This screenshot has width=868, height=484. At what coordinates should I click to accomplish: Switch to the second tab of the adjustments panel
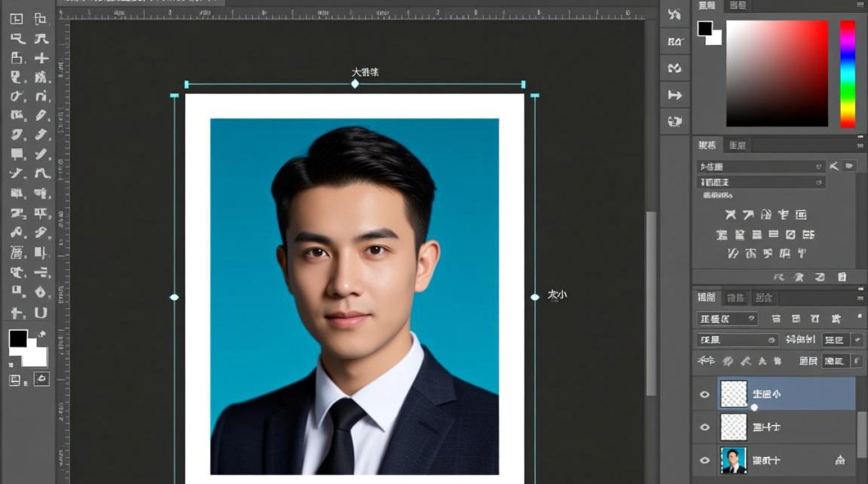(738, 145)
